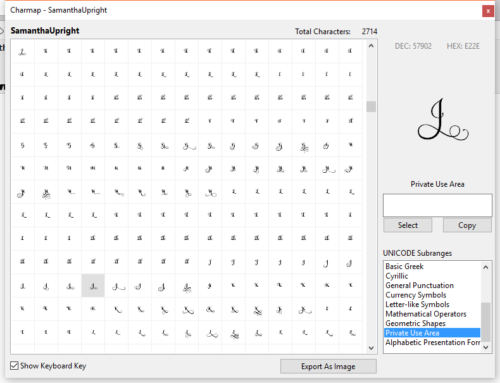Select the Currency Symbols subrange

pos(432,295)
